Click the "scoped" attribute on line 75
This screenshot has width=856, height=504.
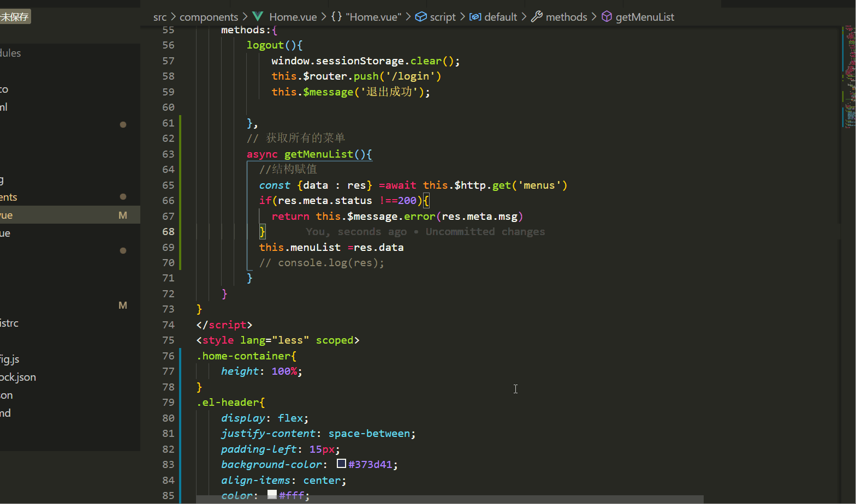(x=335, y=340)
